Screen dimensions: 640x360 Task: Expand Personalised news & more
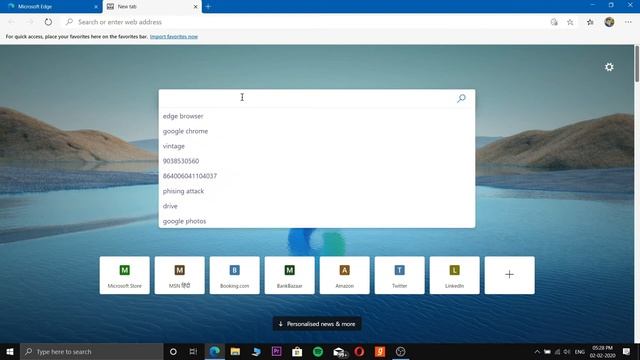[317, 324]
